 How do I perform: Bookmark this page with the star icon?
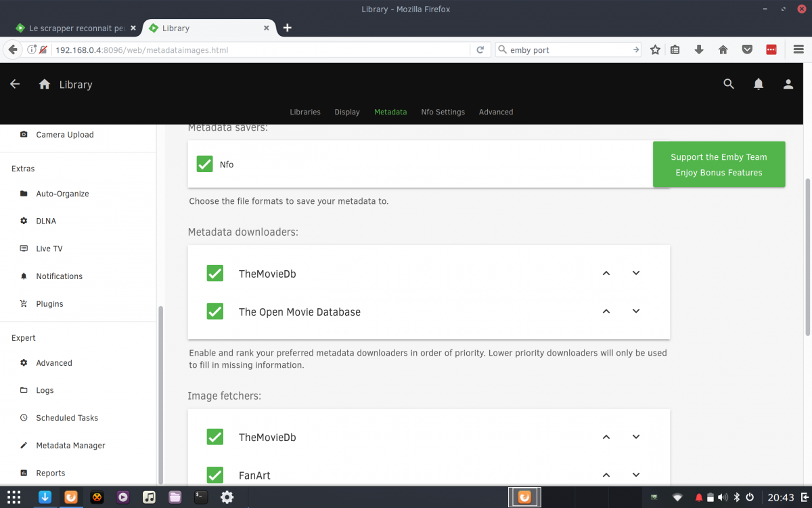(655, 49)
